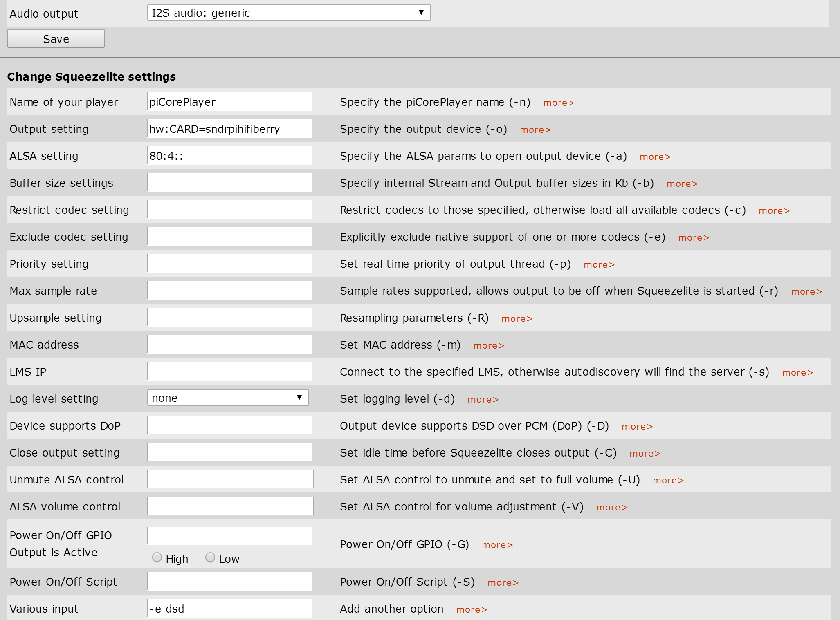Open more> for piCorePlayer name (-n)

click(x=559, y=103)
